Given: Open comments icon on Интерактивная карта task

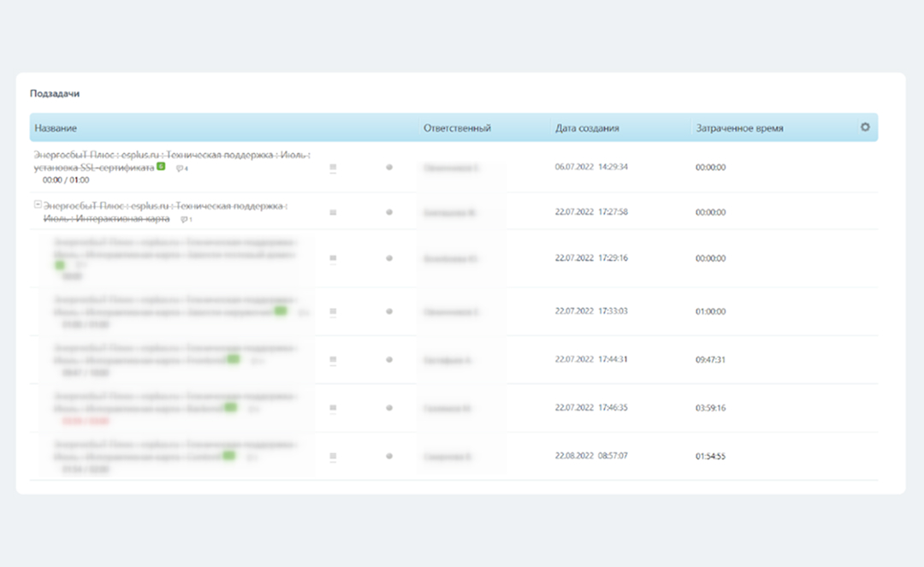Looking at the screenshot, I should (187, 219).
